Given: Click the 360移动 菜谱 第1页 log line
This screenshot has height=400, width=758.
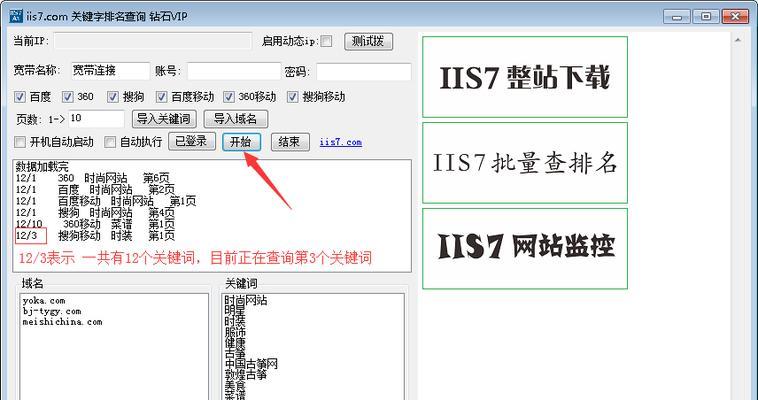Looking at the screenshot, I should 95,225.
